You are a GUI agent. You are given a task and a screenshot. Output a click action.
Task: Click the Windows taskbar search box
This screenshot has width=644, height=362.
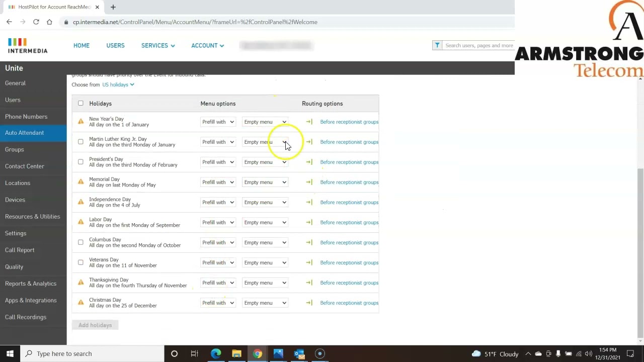[92, 353]
